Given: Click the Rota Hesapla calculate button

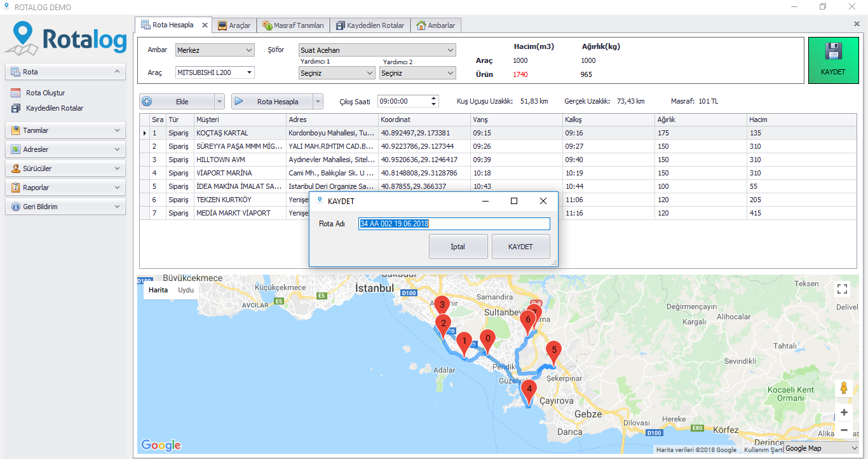Looking at the screenshot, I should pyautogui.click(x=273, y=102).
